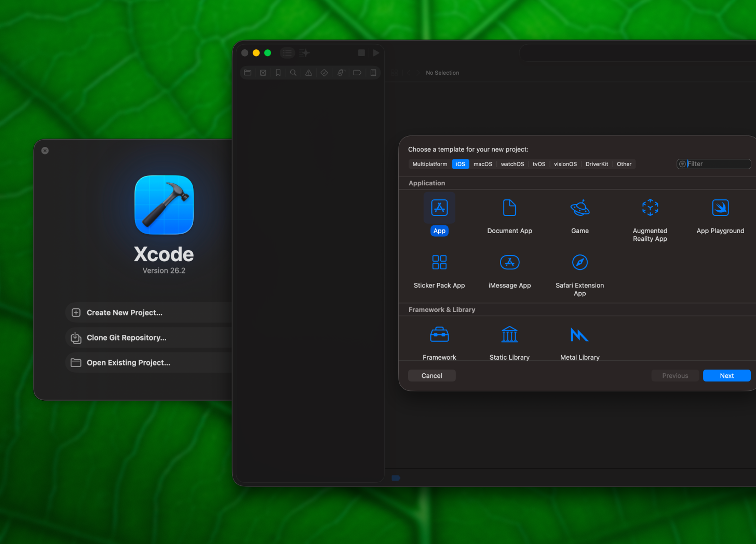This screenshot has width=756, height=544.
Task: Select the iOS platform tab
Action: click(x=461, y=164)
